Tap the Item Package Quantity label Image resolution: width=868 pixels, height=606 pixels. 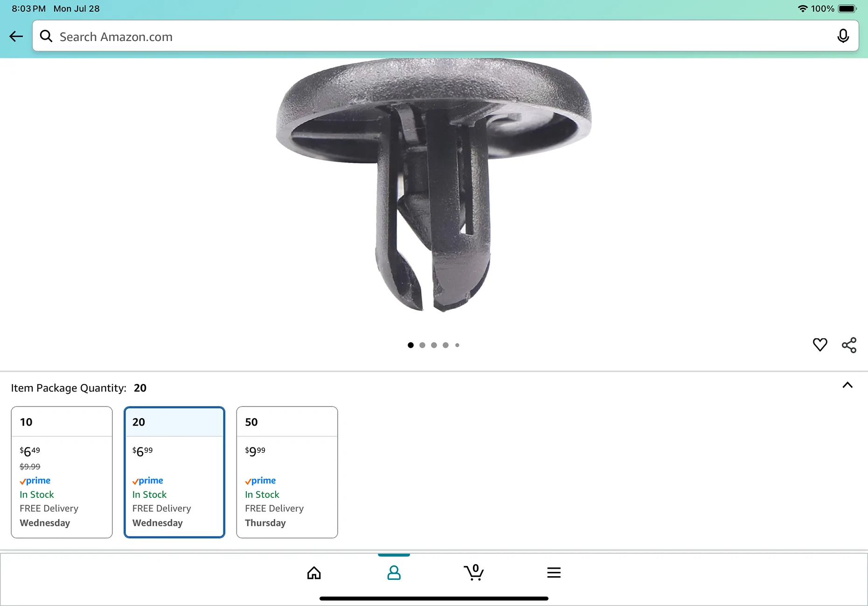(69, 388)
